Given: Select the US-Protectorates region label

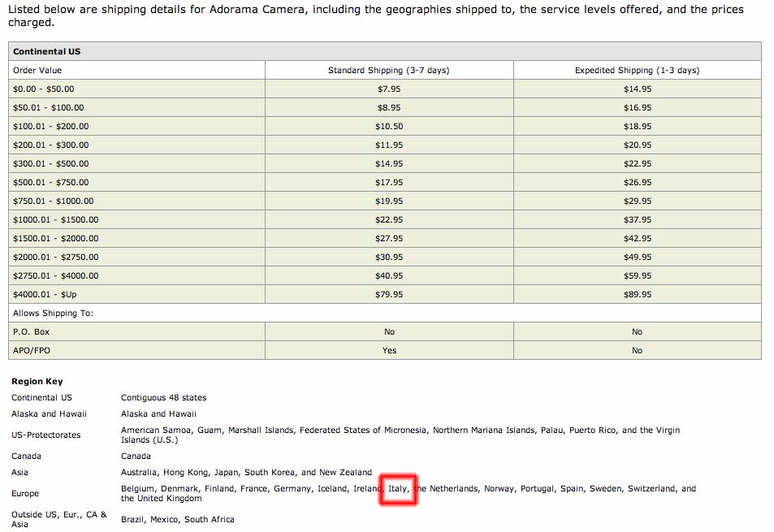Looking at the screenshot, I should coord(46,435).
